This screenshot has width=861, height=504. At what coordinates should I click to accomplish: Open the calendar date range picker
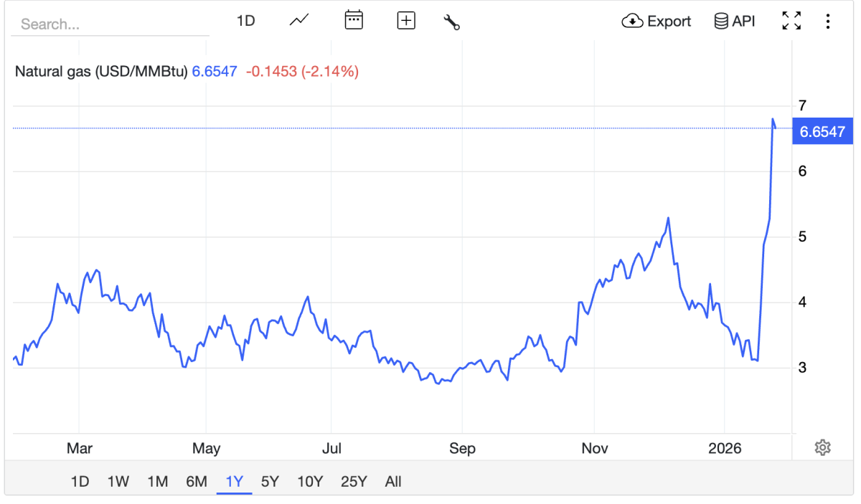click(354, 21)
